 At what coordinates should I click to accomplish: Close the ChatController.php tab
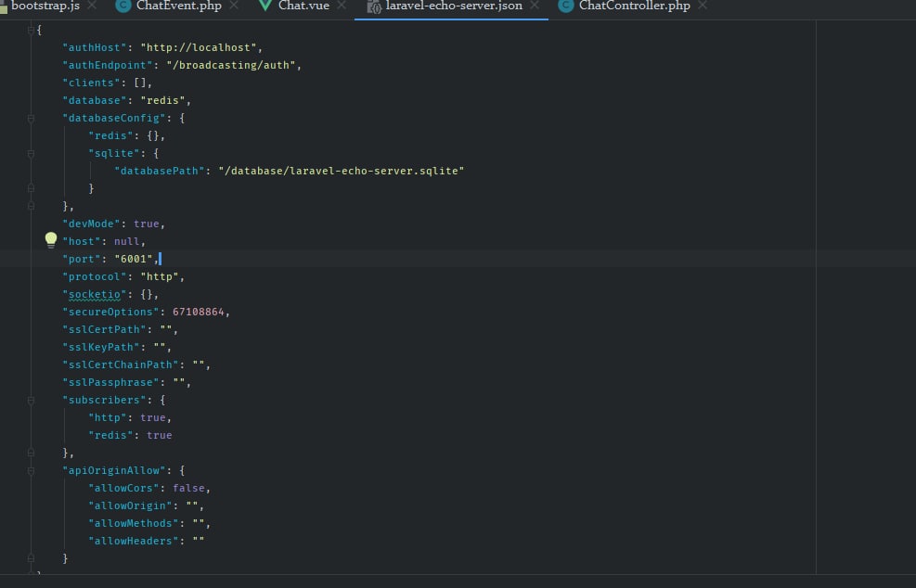click(x=703, y=6)
